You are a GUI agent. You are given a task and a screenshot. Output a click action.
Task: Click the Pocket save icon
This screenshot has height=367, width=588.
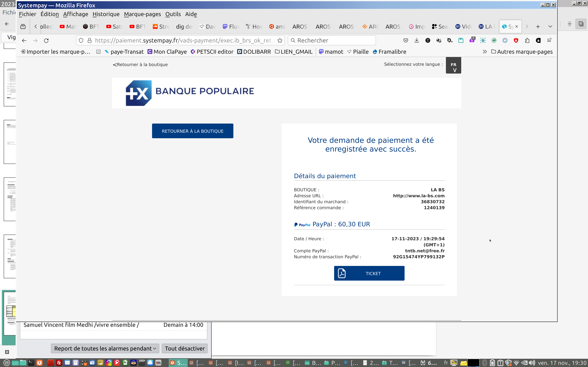pyautogui.click(x=405, y=41)
